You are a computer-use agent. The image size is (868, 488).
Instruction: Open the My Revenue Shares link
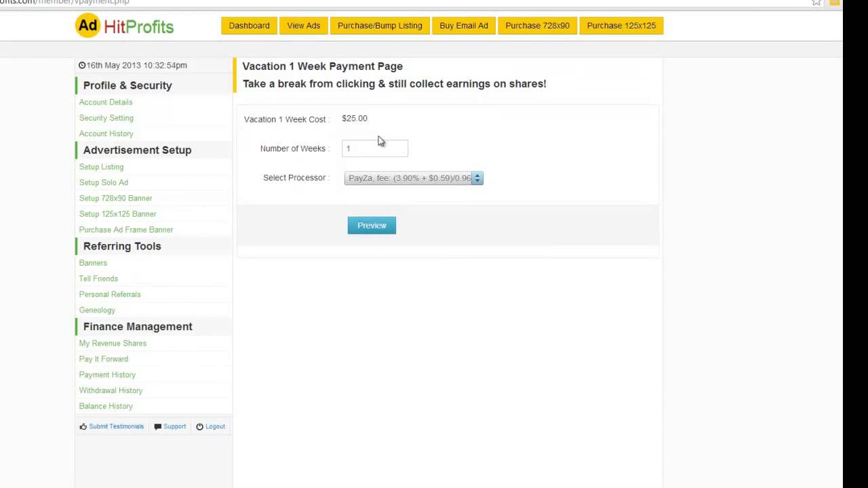(113, 343)
